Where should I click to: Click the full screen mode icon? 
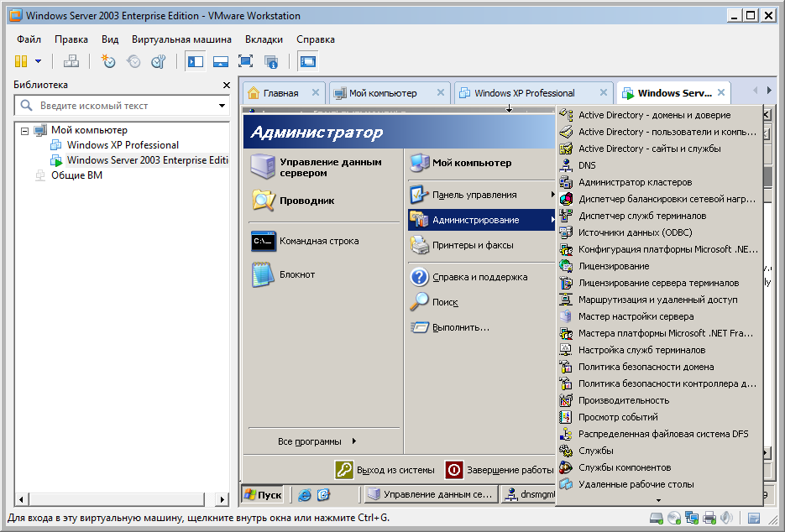[245, 61]
